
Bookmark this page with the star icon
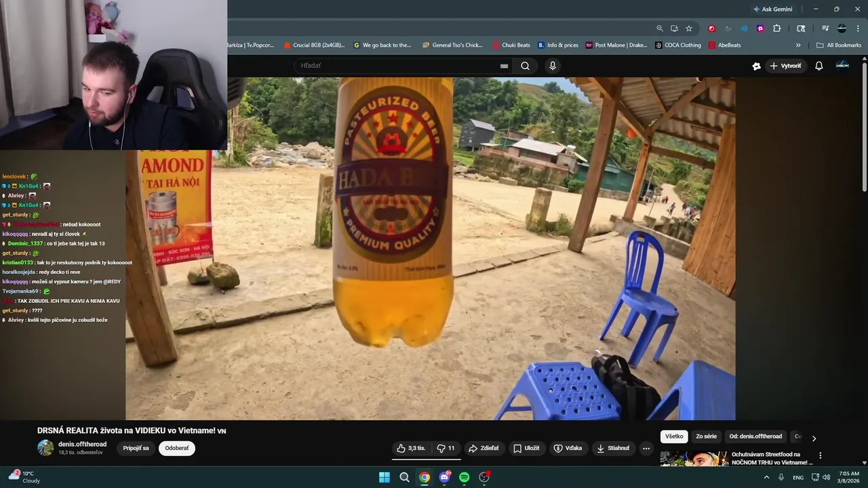(689, 28)
